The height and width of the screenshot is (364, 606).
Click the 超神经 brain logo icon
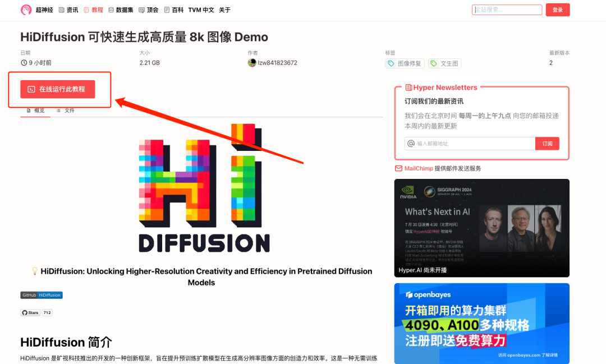point(26,10)
